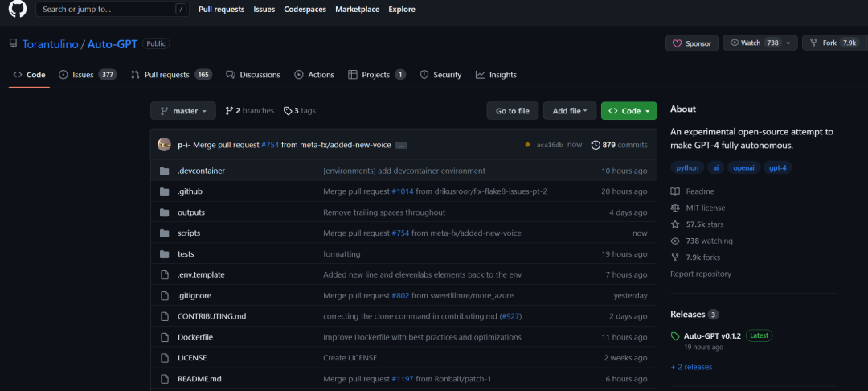The height and width of the screenshot is (391, 868).
Task: Open the Pull requests repository tab
Action: (x=172, y=75)
